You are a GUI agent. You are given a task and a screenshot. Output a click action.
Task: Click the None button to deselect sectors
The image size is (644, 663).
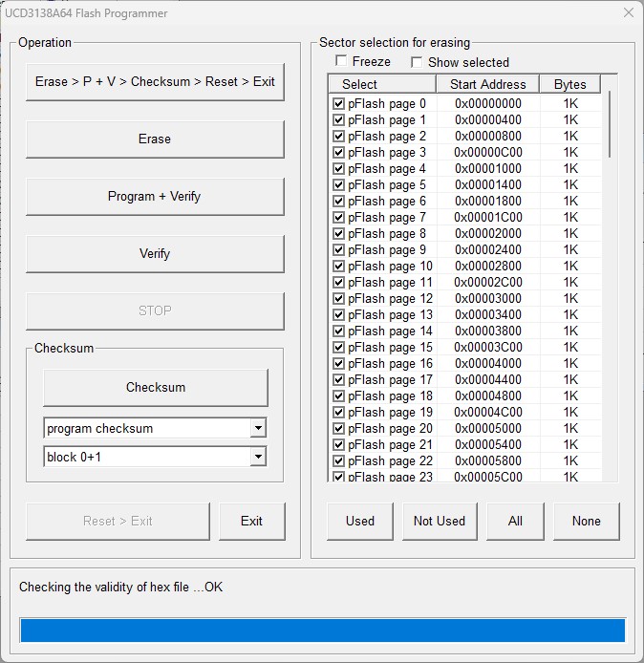coord(586,521)
